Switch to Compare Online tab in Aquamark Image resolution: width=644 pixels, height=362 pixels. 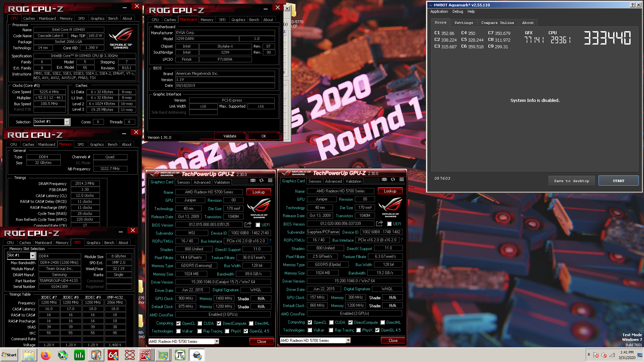pos(497,22)
